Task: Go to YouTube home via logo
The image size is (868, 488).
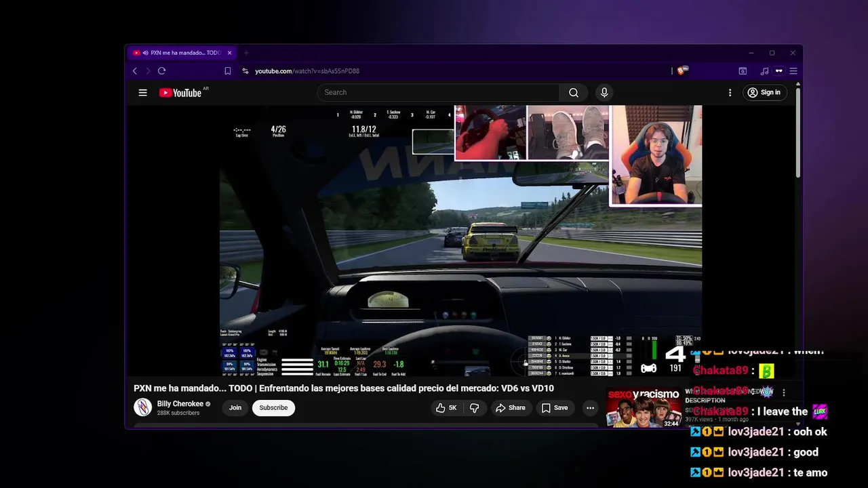Action: (x=180, y=93)
